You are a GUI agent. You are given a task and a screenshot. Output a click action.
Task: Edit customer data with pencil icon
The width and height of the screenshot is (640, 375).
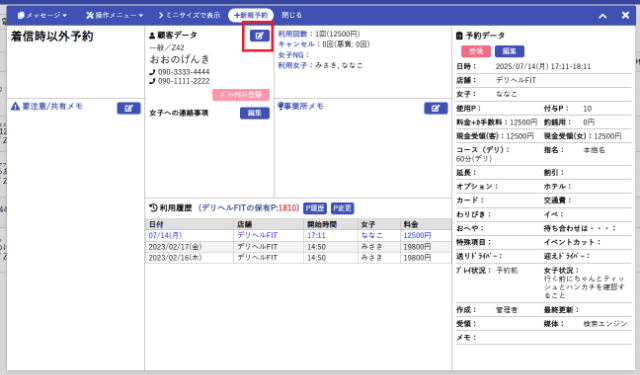260,36
